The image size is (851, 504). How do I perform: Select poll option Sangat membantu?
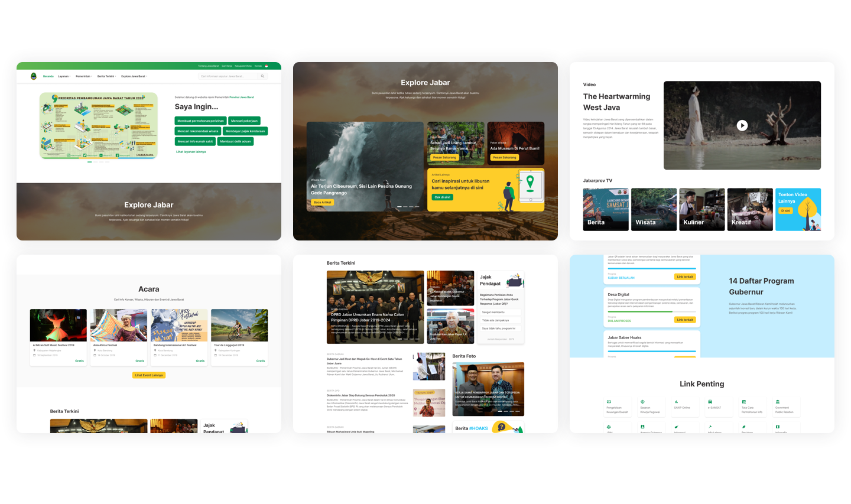coord(499,312)
